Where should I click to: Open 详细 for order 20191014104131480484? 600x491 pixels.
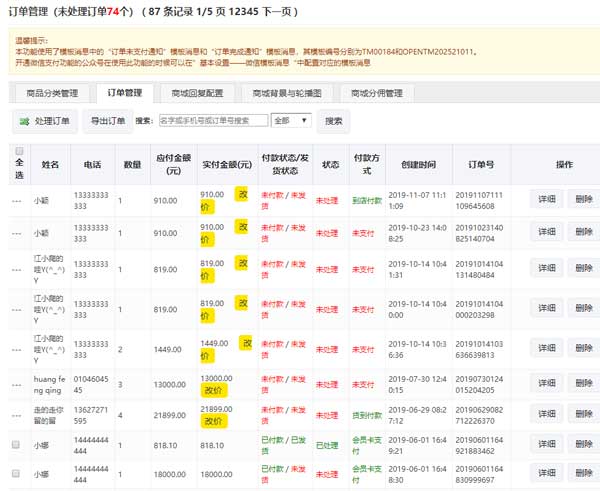click(546, 268)
